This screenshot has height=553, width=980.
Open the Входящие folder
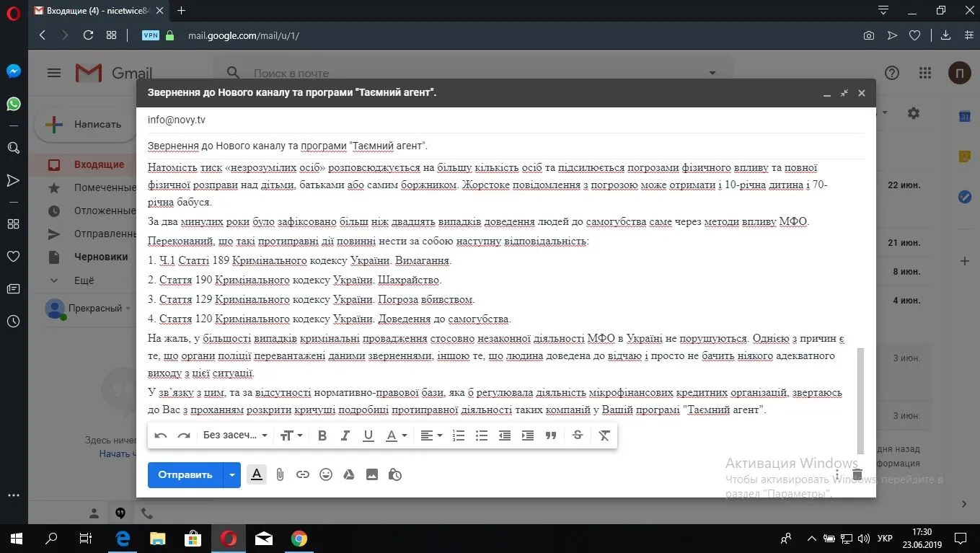[99, 164]
